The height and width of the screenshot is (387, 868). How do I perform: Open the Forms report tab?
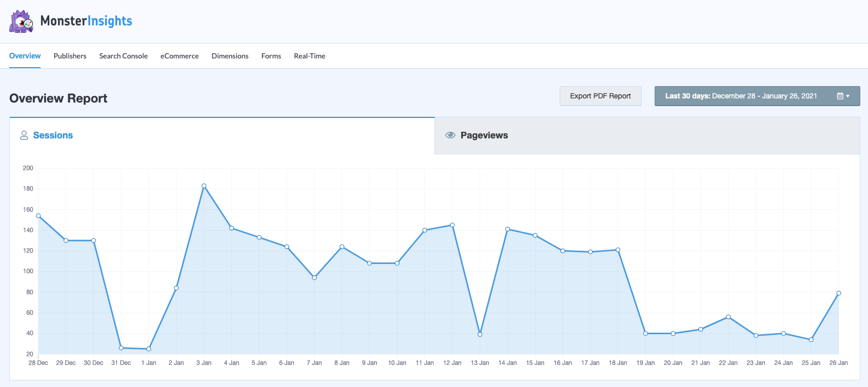pos(271,56)
